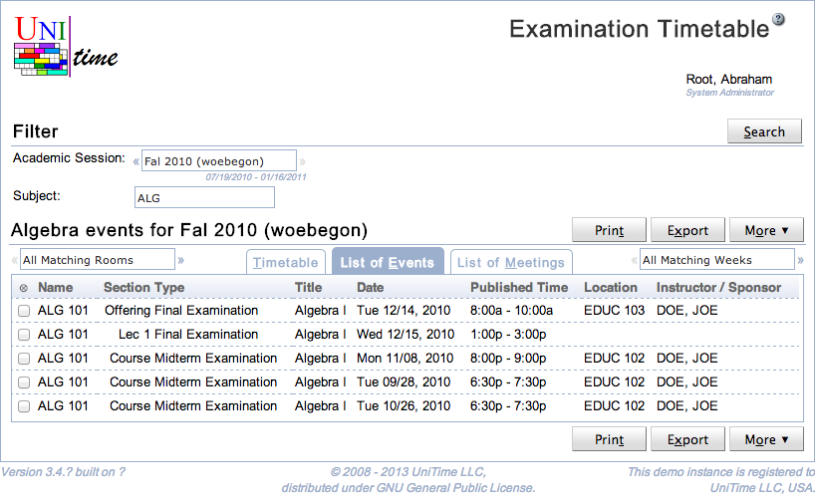Toggle the select-all icon beside the Name header
This screenshot has height=504, width=815.
click(23, 288)
